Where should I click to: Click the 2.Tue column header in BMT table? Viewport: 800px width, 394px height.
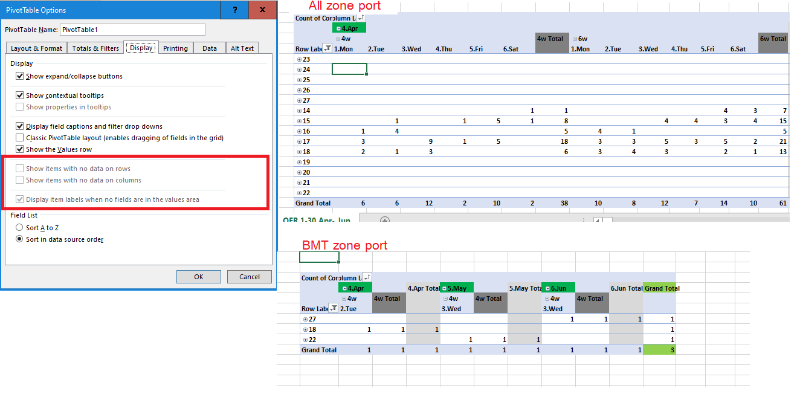click(348, 308)
